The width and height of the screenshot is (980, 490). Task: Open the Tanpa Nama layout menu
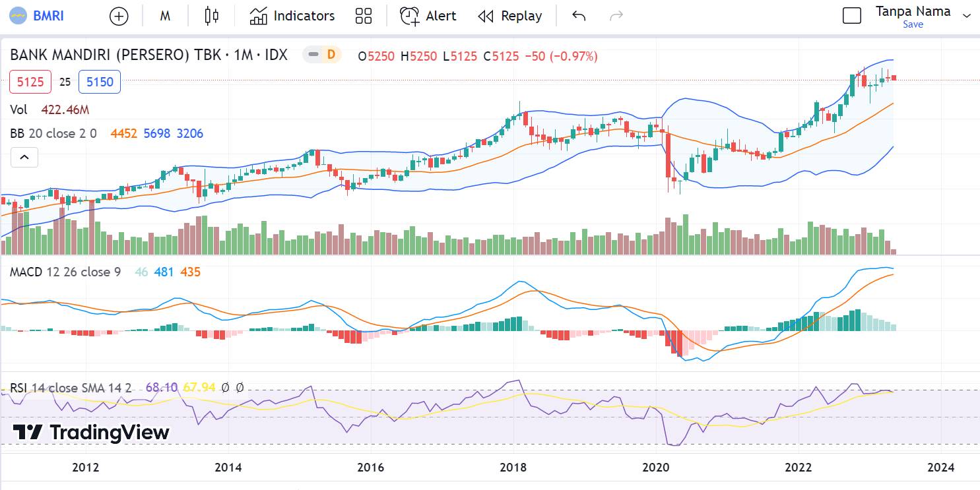(x=913, y=11)
